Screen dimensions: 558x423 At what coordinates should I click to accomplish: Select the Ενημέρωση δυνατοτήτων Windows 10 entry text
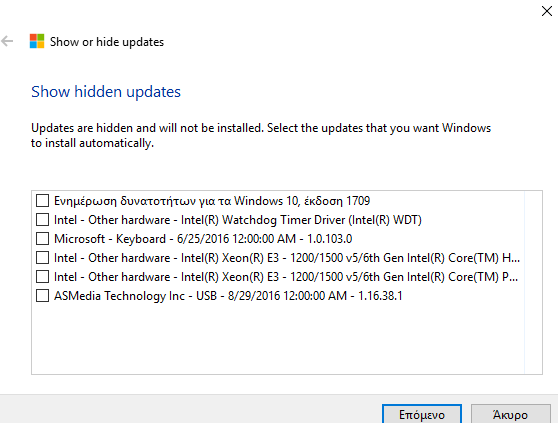click(212, 201)
